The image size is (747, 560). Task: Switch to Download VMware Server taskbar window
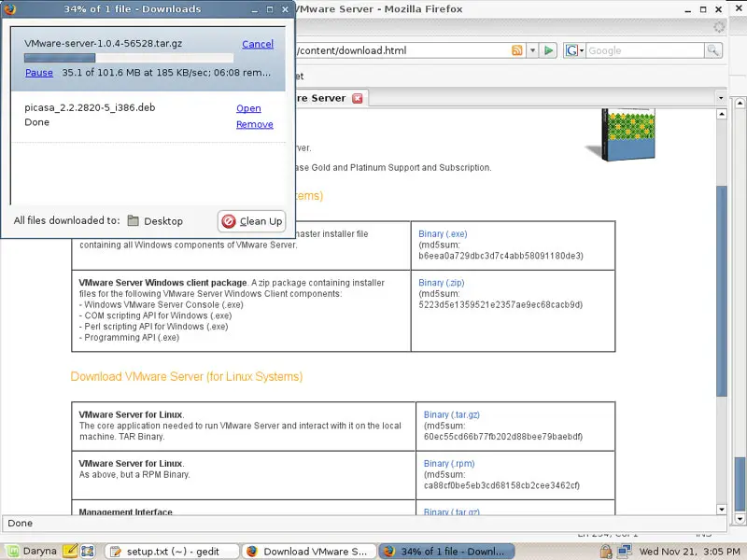tap(309, 552)
